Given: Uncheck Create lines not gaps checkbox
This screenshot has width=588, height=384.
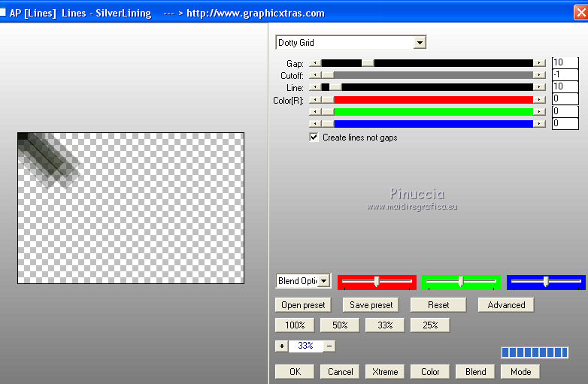Looking at the screenshot, I should tap(314, 137).
